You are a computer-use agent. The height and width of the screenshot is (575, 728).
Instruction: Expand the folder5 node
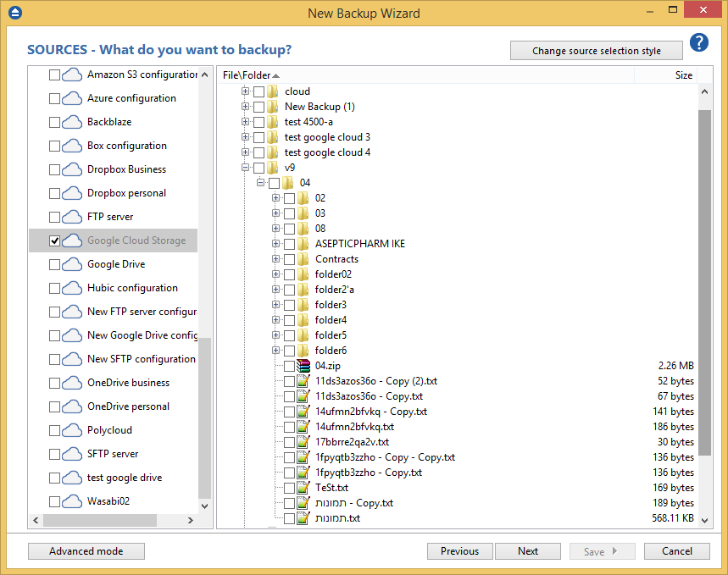pos(275,335)
